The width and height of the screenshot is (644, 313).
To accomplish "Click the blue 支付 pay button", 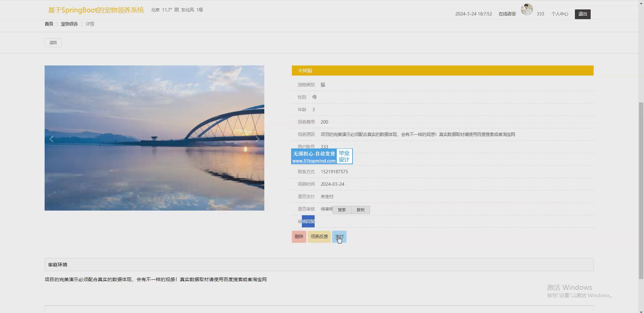I will pyautogui.click(x=339, y=237).
